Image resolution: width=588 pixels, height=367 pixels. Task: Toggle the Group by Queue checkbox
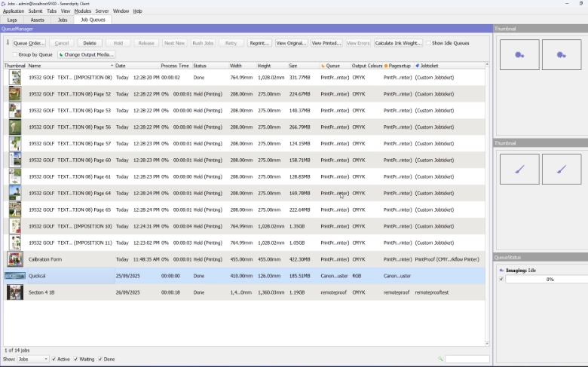pos(11,55)
